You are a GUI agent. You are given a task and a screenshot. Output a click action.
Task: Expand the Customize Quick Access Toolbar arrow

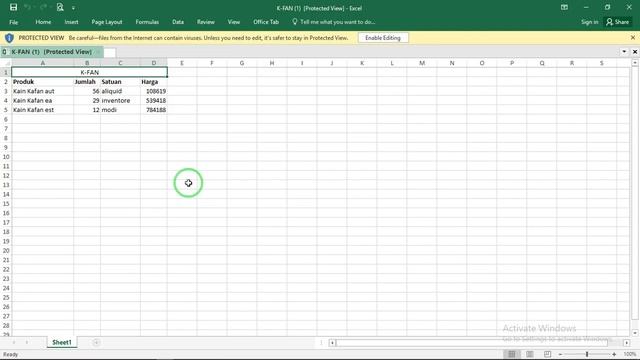point(73,8)
